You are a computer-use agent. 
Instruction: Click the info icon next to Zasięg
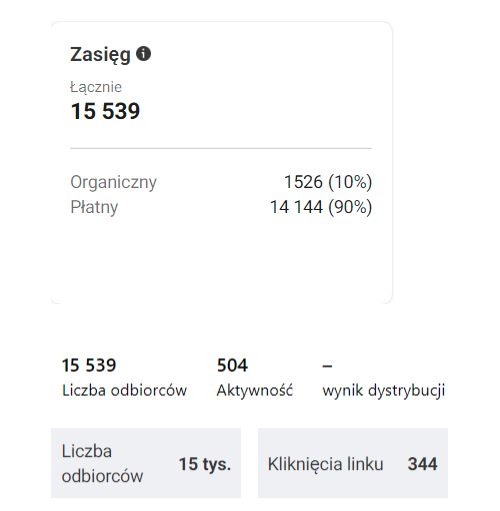pyautogui.click(x=143, y=54)
